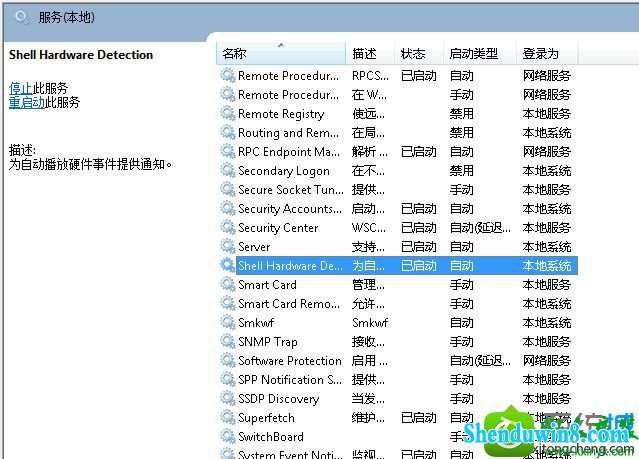Click the gear icon beside Software Protection
Screen dimensions: 639x459
coord(228,361)
